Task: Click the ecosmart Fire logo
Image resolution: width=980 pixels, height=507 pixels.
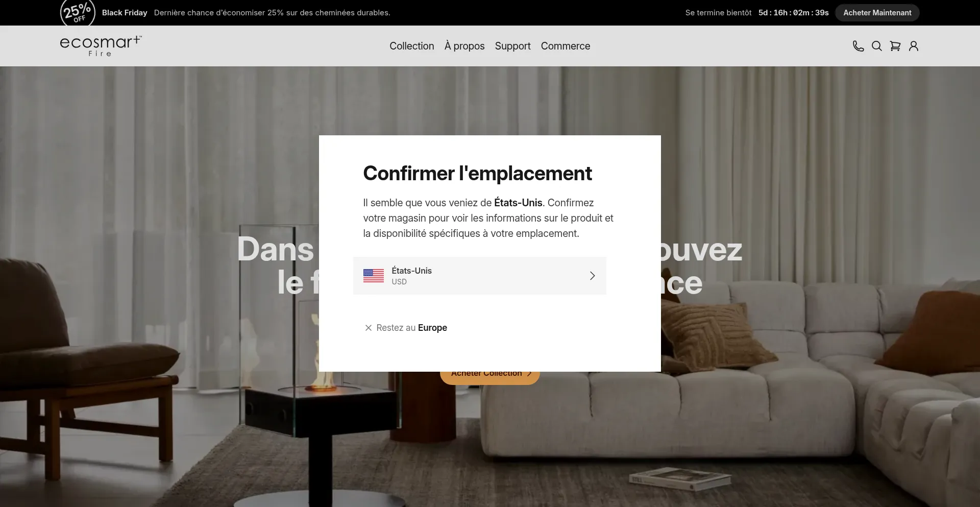Action: (x=101, y=46)
